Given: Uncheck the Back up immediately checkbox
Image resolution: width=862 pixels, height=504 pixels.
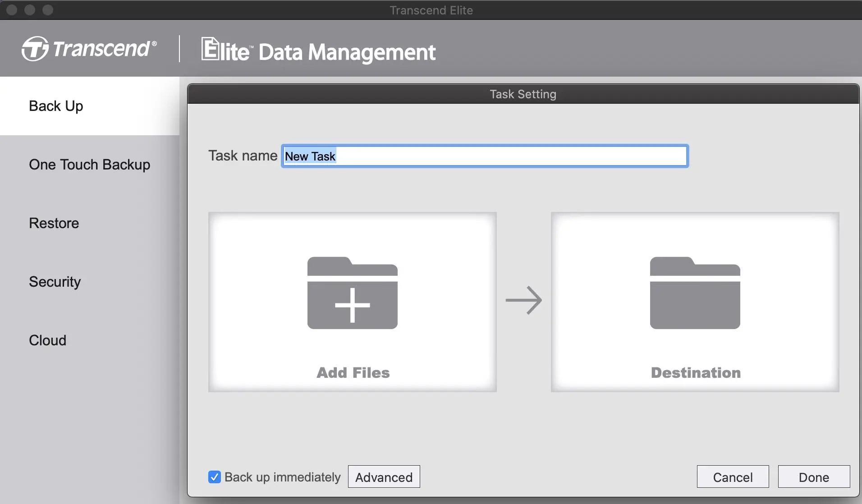Looking at the screenshot, I should 215,477.
